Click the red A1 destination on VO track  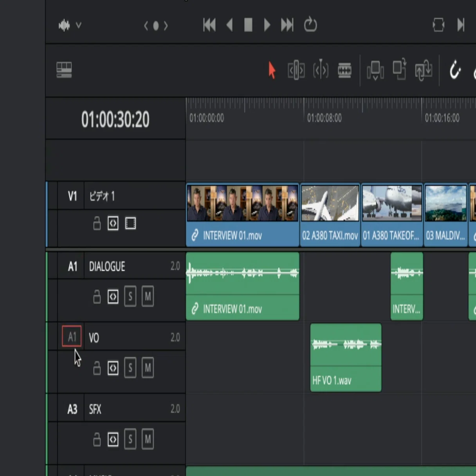[72, 336]
